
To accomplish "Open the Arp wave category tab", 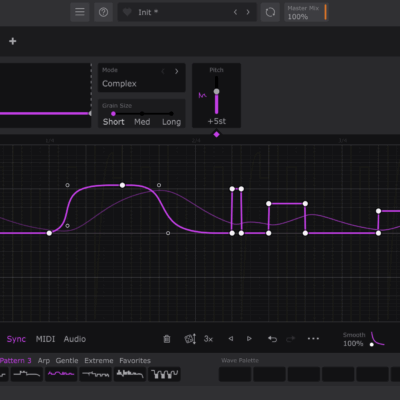I will 44,361.
